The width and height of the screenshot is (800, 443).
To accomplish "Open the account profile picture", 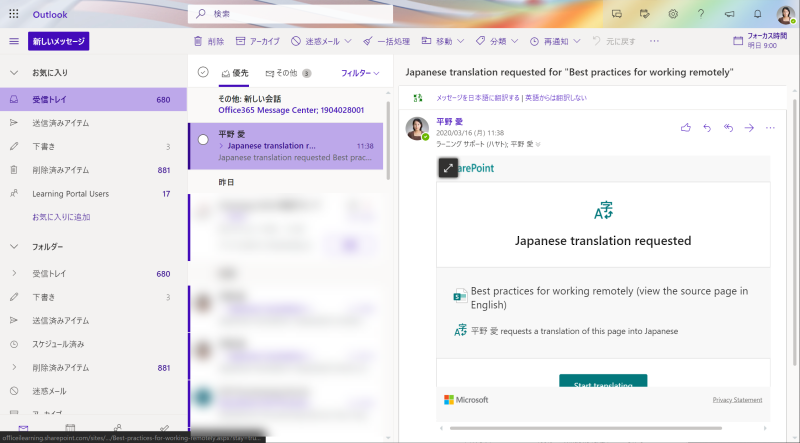I will 785,14.
